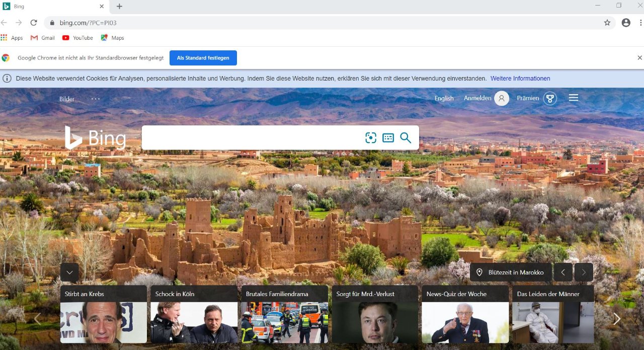Open YouTube bookmark
The height and width of the screenshot is (350, 644).
pyautogui.click(x=77, y=38)
